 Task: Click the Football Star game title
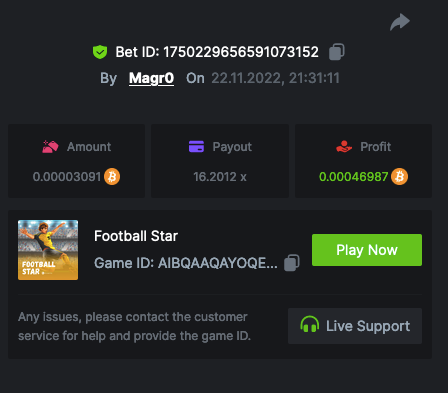136,236
